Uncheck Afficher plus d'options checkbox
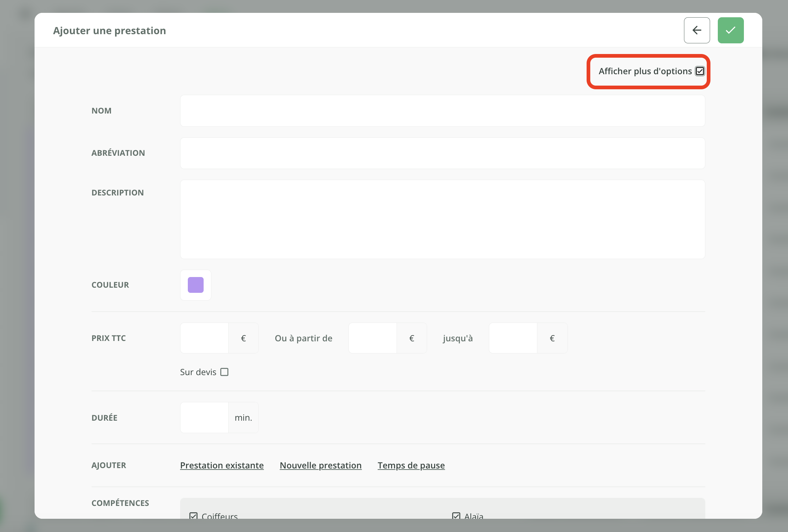 (x=700, y=71)
